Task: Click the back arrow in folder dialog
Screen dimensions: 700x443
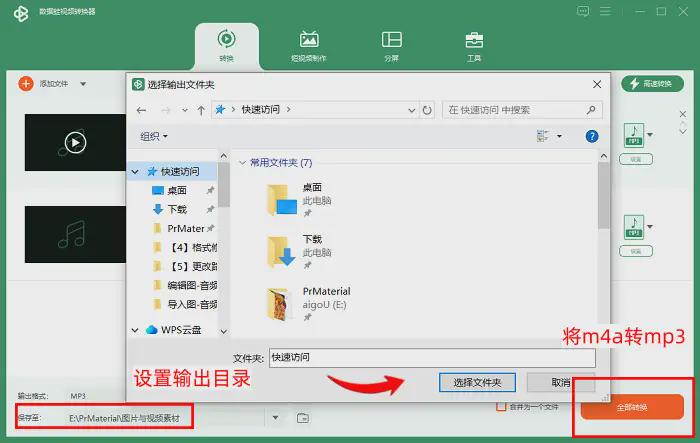Action: 142,110
